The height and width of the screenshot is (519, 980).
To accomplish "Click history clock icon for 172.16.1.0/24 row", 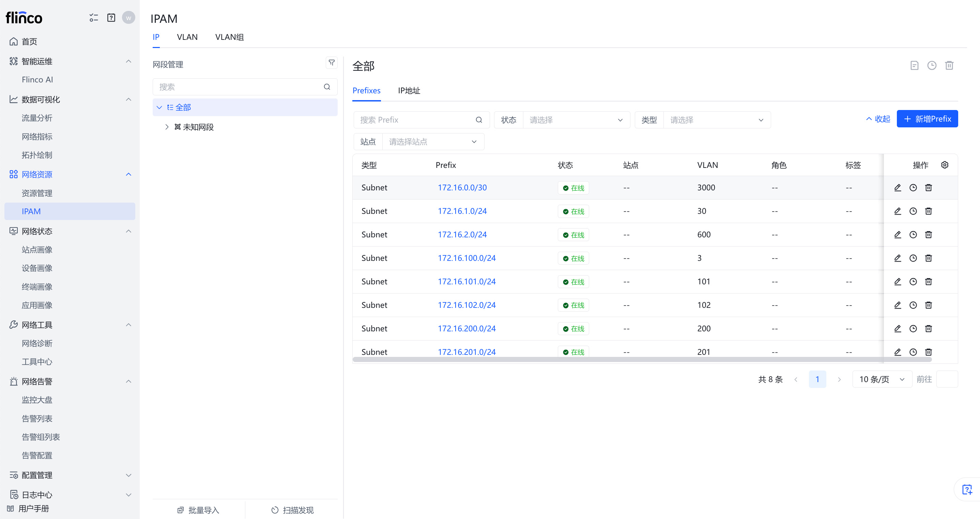I will 913,211.
